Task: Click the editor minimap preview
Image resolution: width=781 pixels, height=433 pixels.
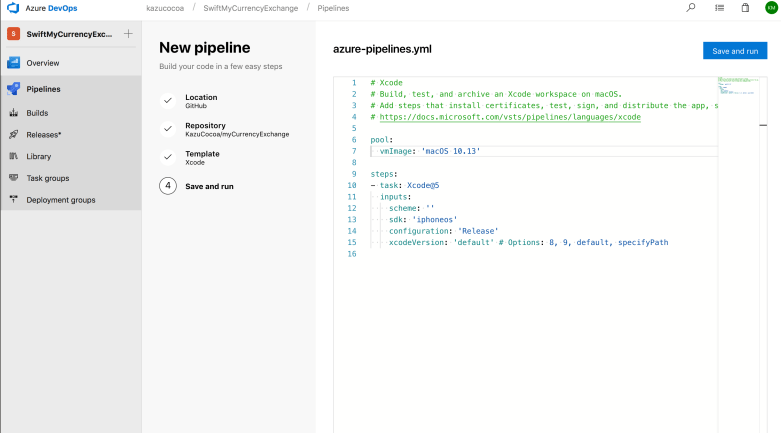Action: (x=738, y=86)
